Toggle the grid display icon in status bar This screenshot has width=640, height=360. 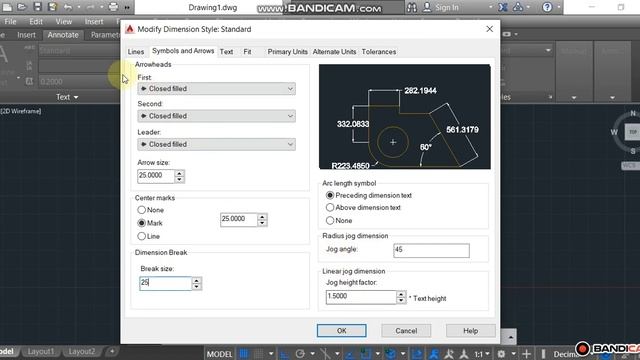244,353
